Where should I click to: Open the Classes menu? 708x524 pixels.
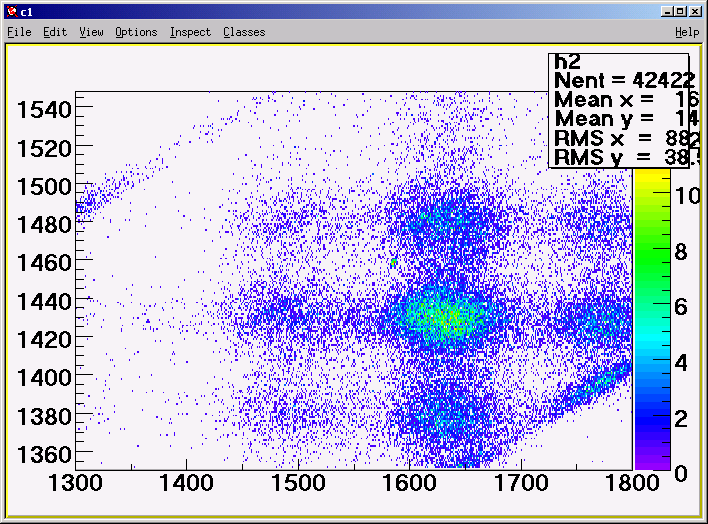pos(244,32)
